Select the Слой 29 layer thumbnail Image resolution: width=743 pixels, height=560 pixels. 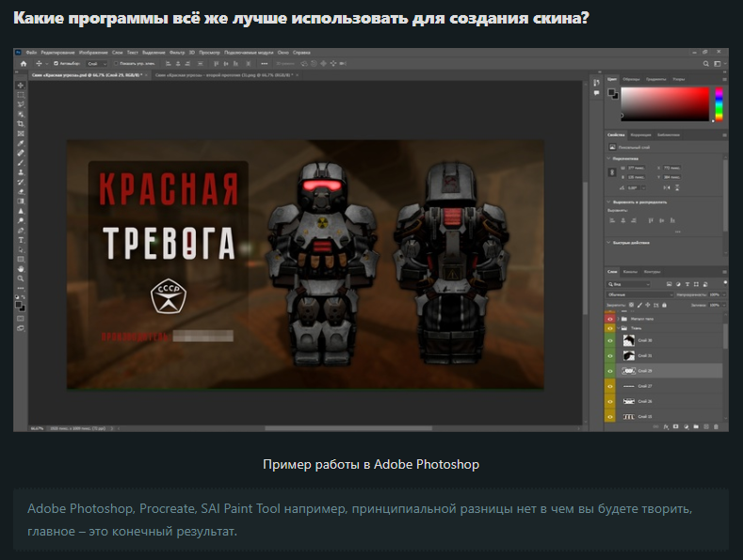pos(628,371)
